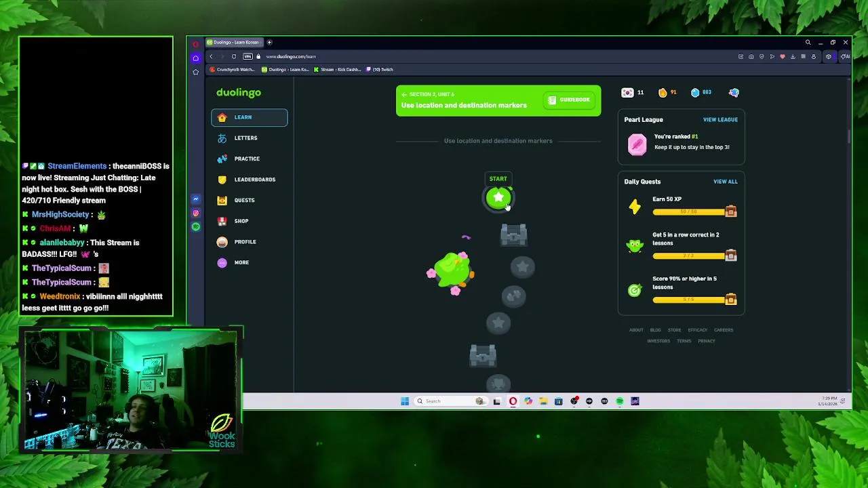Open the gems counter showing 883
868x488 pixels.
point(701,93)
